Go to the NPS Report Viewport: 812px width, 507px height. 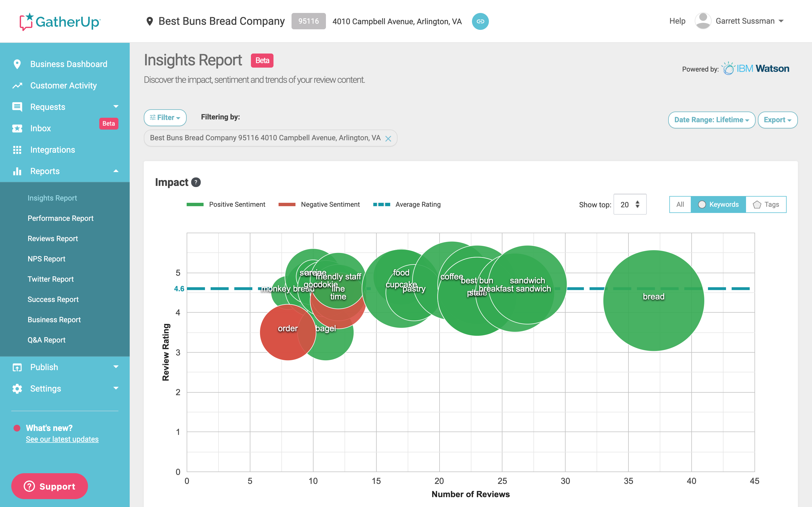[46, 259]
